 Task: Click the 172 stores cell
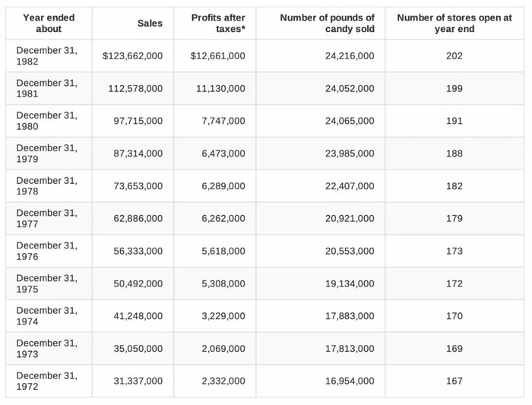(x=454, y=283)
